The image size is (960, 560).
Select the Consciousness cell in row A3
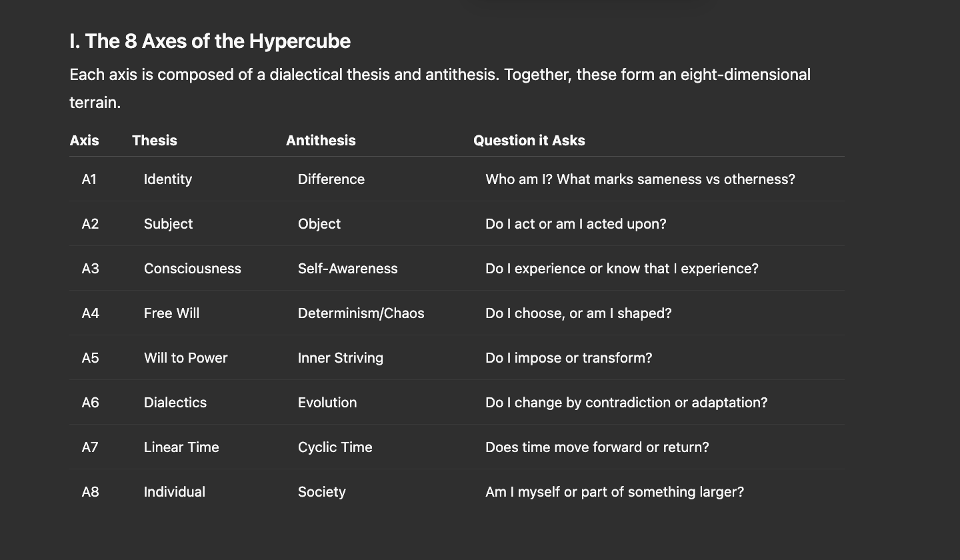click(193, 269)
